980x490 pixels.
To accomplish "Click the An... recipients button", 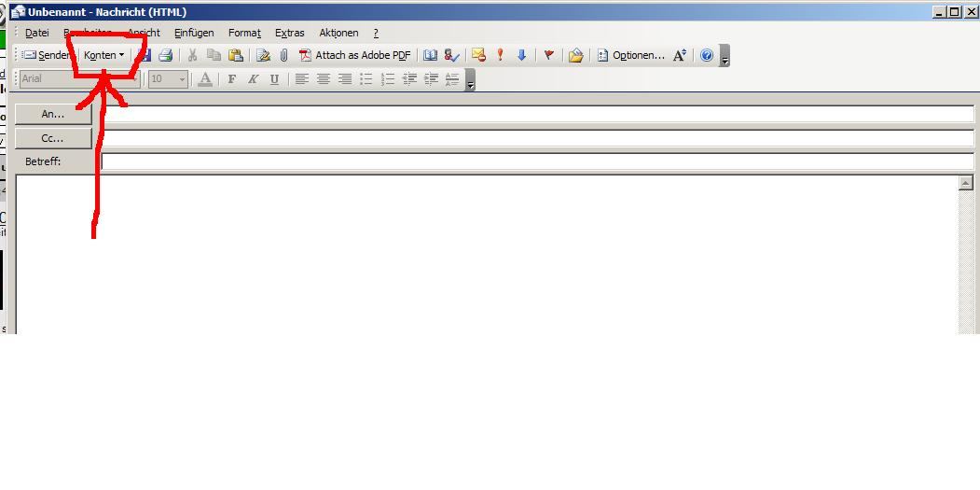I will [x=53, y=114].
